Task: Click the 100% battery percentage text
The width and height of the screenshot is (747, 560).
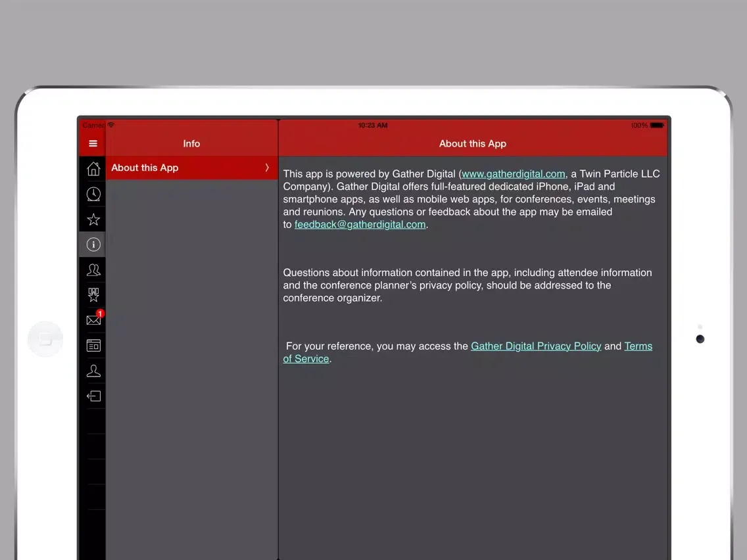Action: 639,126
